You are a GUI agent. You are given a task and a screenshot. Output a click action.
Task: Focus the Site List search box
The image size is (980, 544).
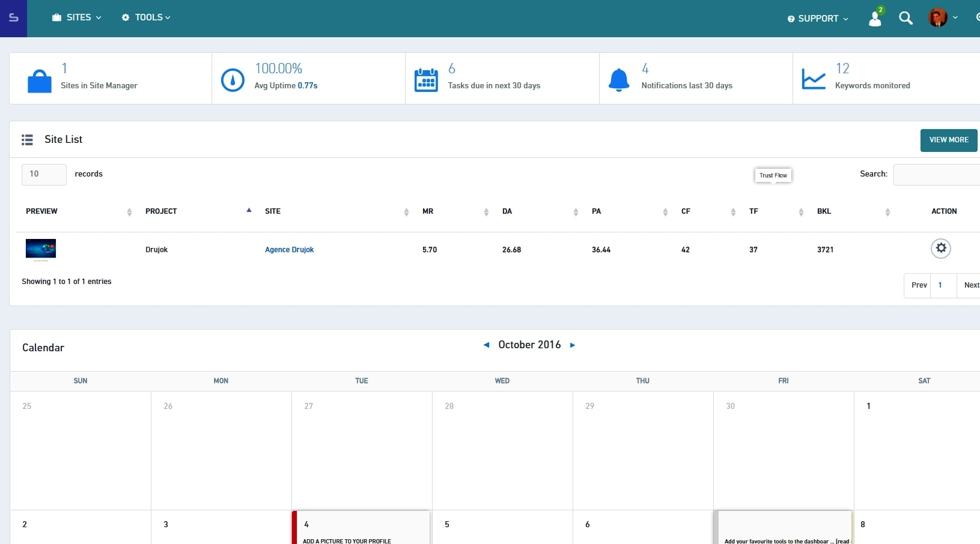[x=936, y=174]
